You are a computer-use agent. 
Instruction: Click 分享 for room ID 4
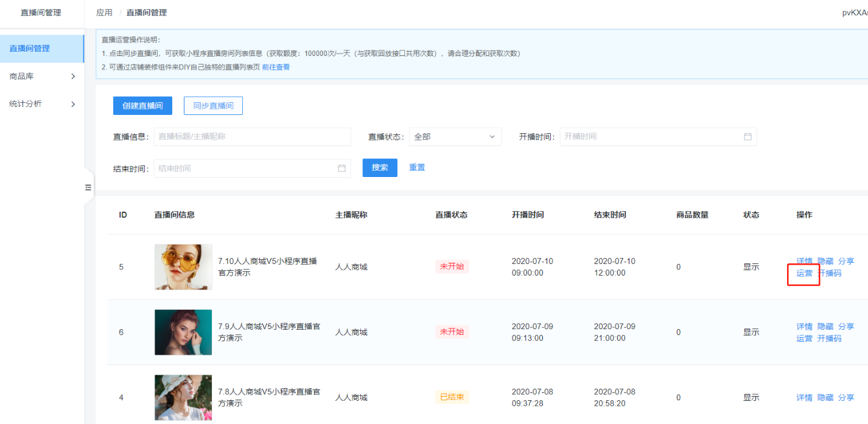point(846,398)
